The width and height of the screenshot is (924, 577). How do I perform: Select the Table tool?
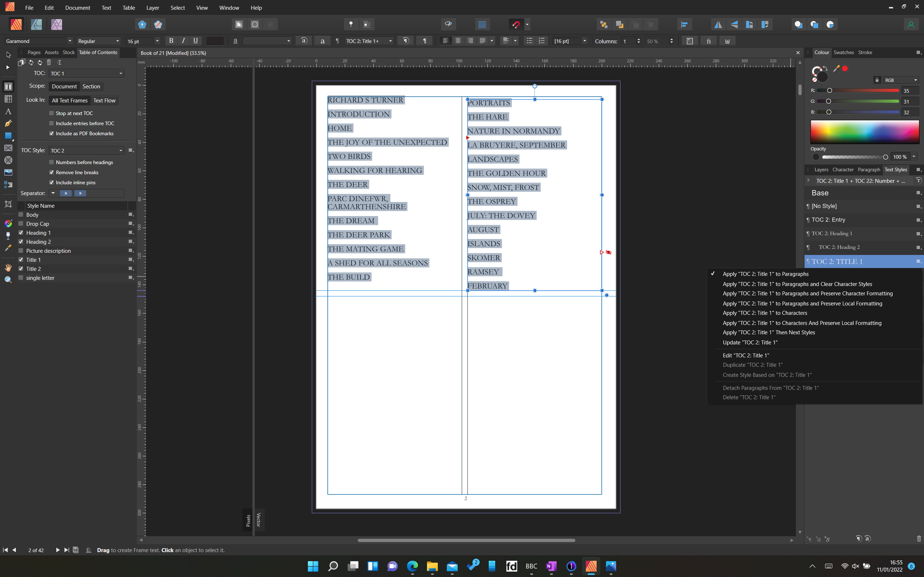(x=8, y=99)
